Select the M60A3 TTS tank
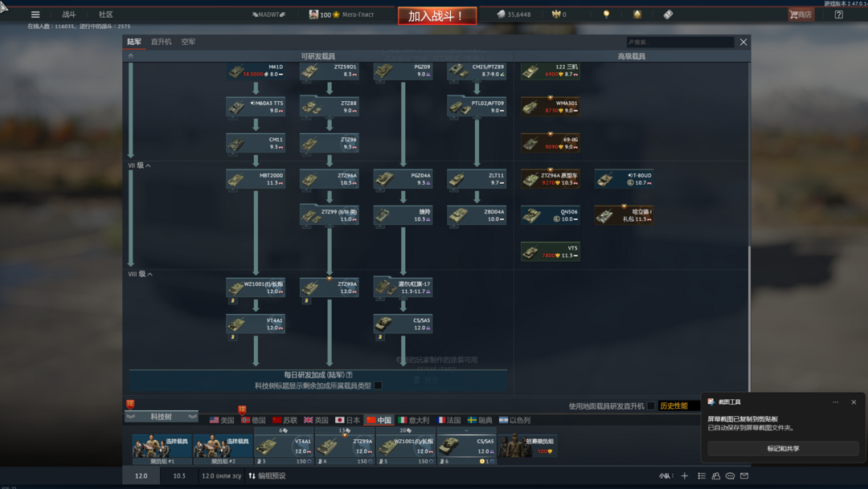This screenshot has height=489, width=868. tap(256, 107)
